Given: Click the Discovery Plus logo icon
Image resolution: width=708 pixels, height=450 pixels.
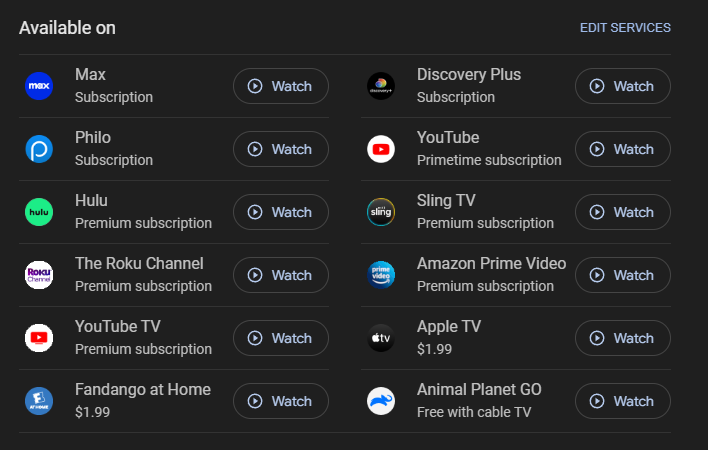Looking at the screenshot, I should click(381, 86).
